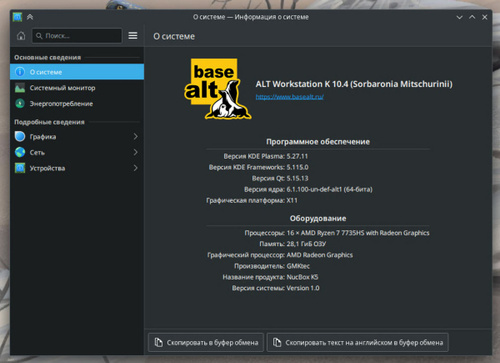Close the Информация о системе window
The width and height of the screenshot is (500, 363).
click(485, 17)
